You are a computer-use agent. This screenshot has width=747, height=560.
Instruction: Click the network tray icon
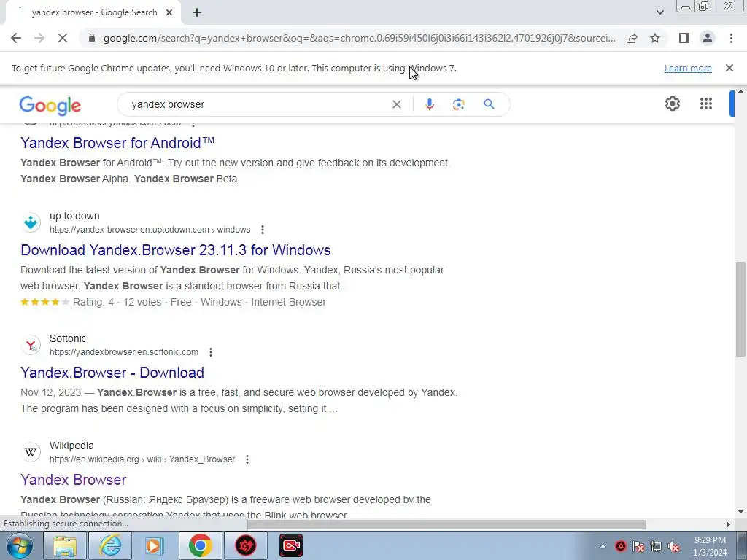pyautogui.click(x=656, y=546)
